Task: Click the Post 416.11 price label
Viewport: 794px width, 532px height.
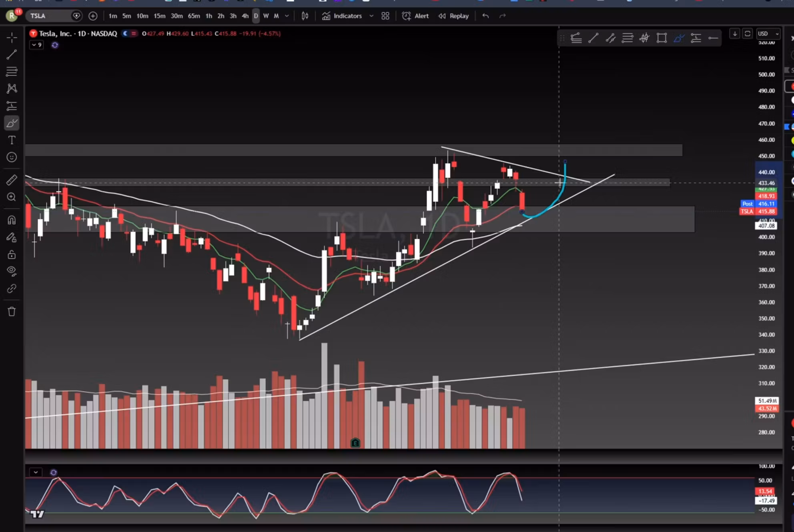Action: pos(759,204)
